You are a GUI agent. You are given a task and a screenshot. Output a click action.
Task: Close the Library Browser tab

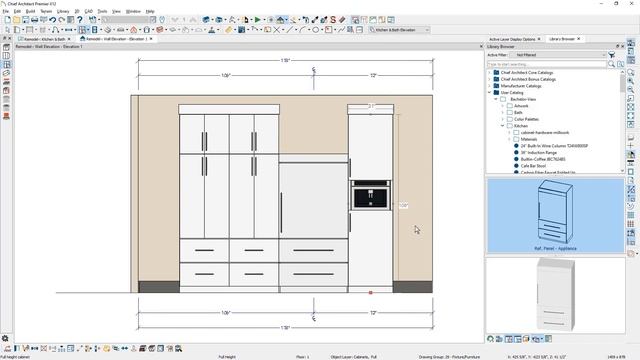pyautogui.click(x=579, y=39)
